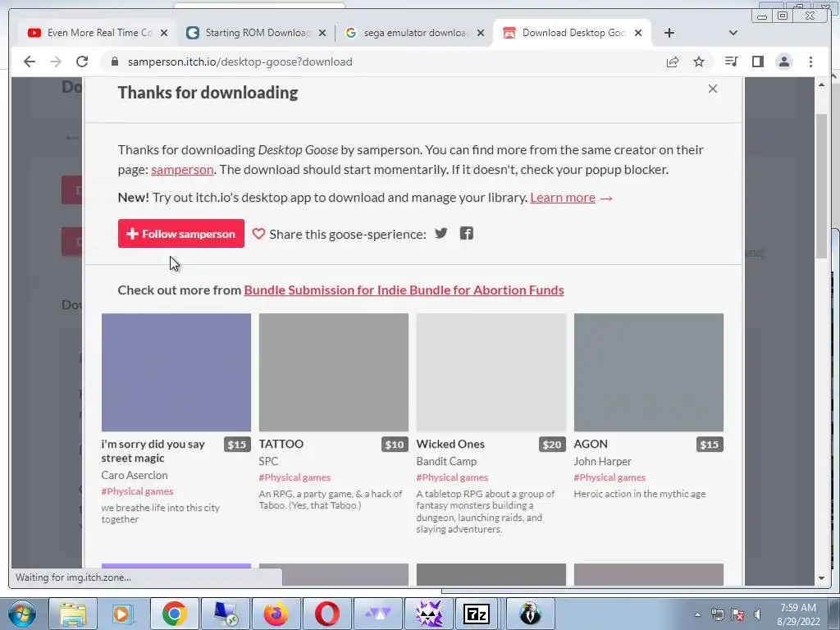Image resolution: width=840 pixels, height=630 pixels.
Task: Switch to the Starting ROM Download tab
Action: (257, 33)
